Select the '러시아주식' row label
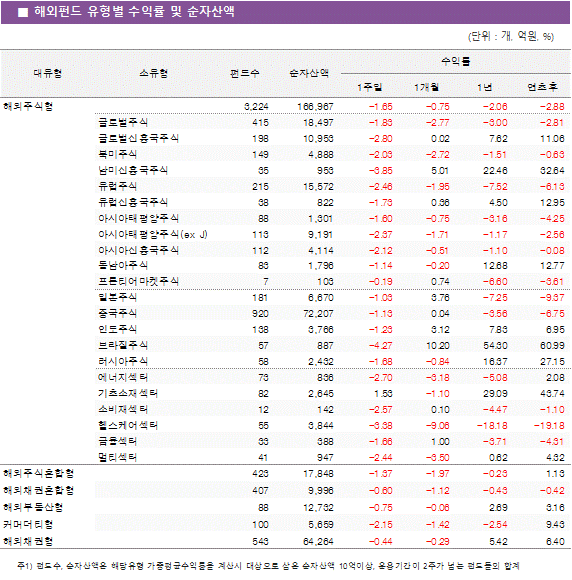This screenshot has width=572, height=580. (123, 361)
